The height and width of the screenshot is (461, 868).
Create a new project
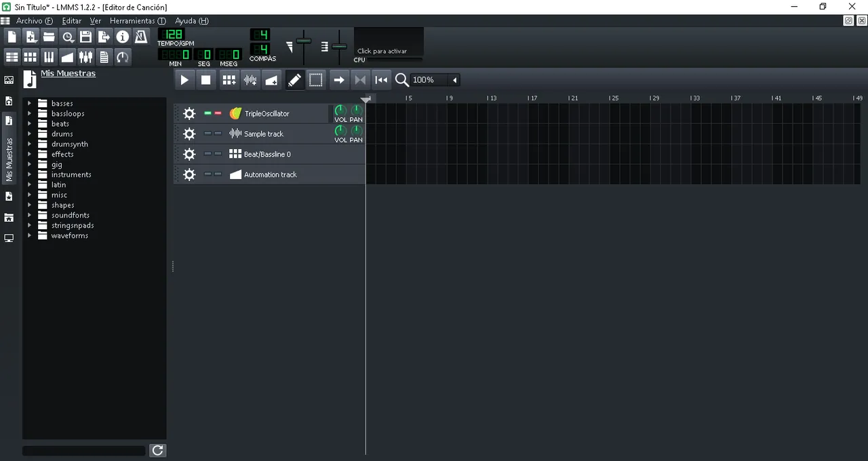pyautogui.click(x=12, y=37)
